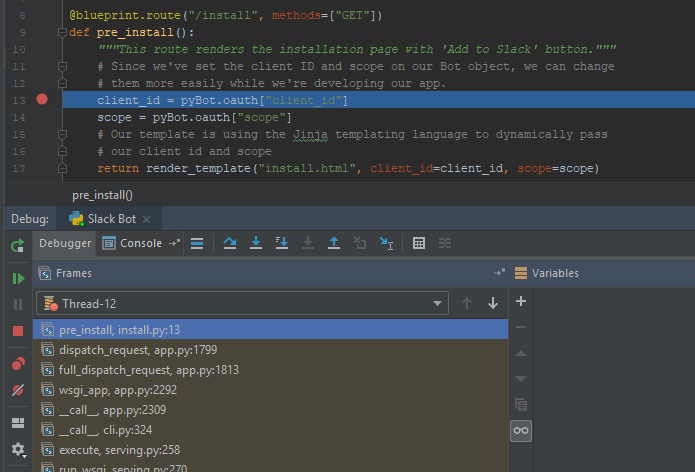Click the Step Into icon
This screenshot has height=472, width=695.
256,243
